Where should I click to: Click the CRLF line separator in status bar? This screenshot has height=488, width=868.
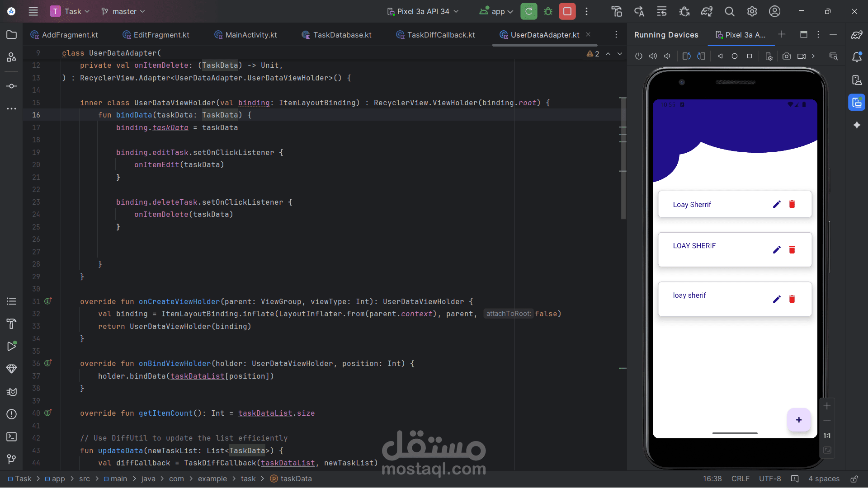(x=740, y=479)
